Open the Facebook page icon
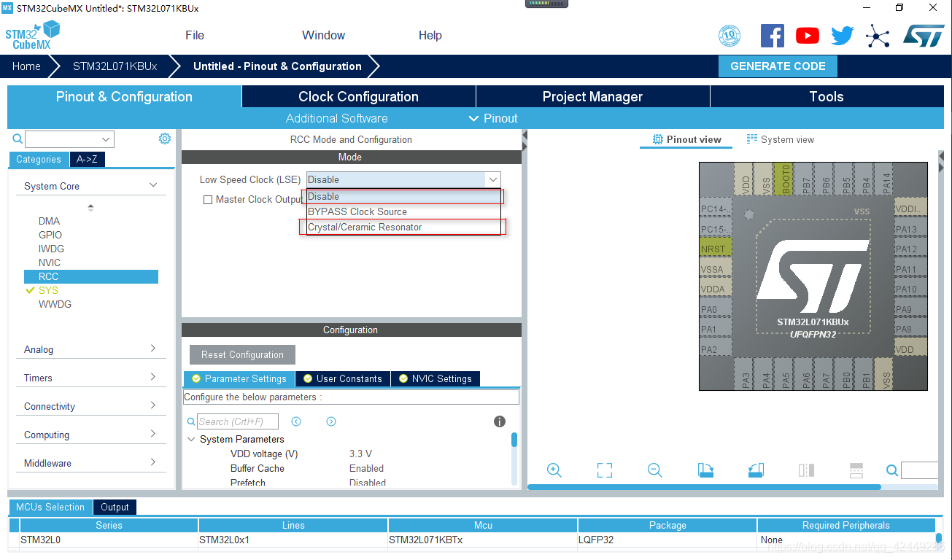This screenshot has height=560, width=952. coord(772,35)
